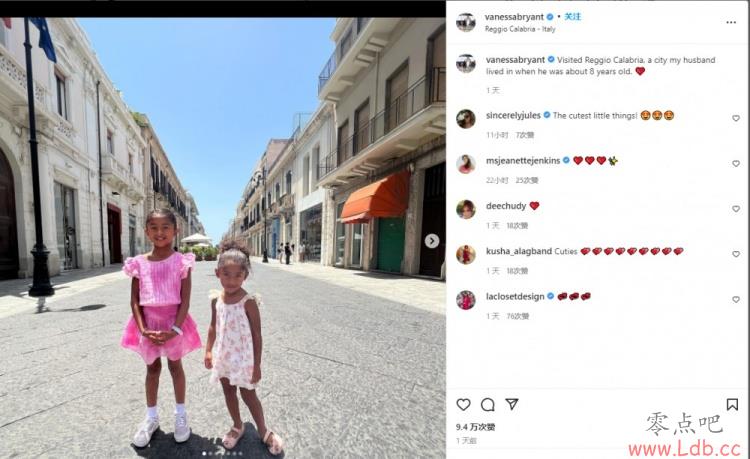Select carousel pagination dots under photo
The height and width of the screenshot is (459, 750).
pyautogui.click(x=223, y=453)
